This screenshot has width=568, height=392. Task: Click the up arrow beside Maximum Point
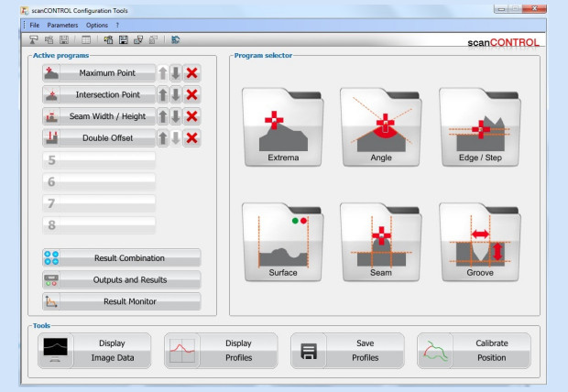pyautogui.click(x=163, y=73)
